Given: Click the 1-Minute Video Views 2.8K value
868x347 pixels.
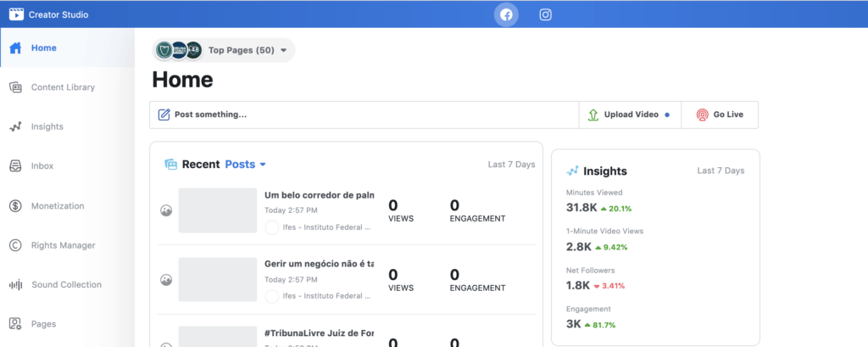Looking at the screenshot, I should 579,247.
